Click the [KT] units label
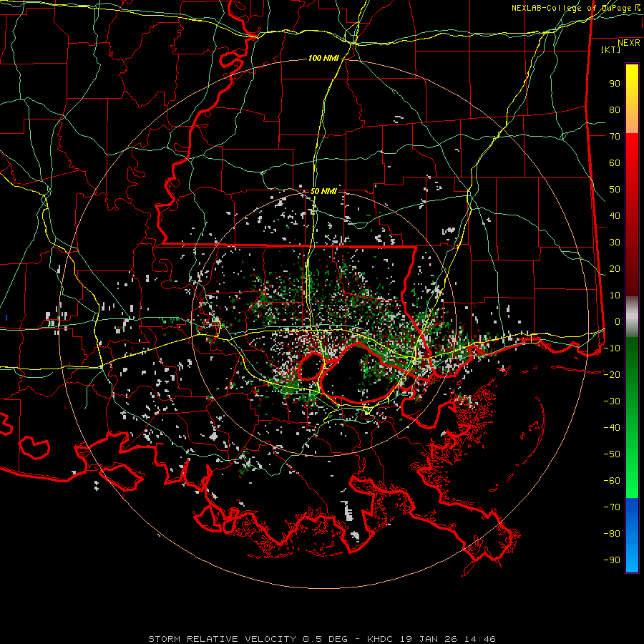The image size is (644, 644). 610,49
